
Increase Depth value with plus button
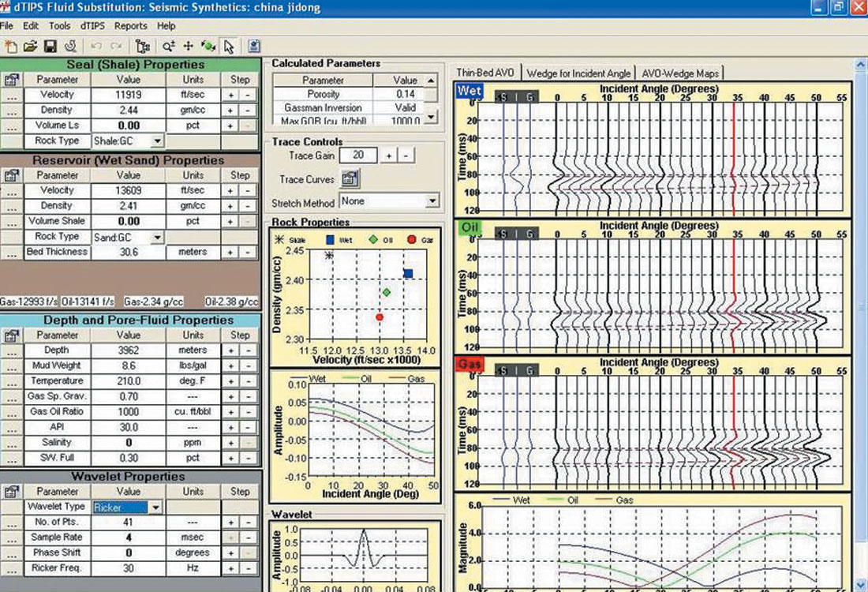tap(231, 350)
